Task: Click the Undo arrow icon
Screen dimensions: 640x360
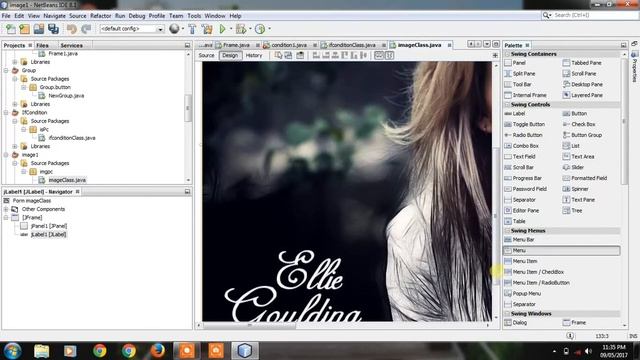Action: 72,29
